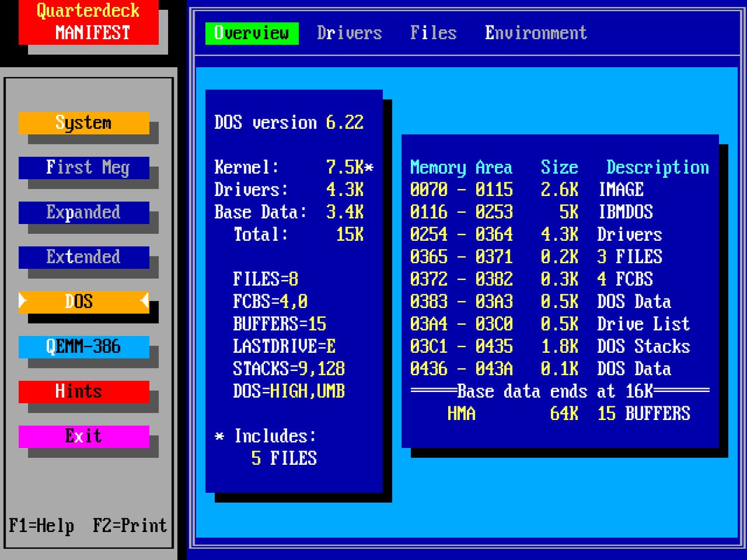Viewport: 747px width, 560px height.
Task: Click the Size column header
Action: pyautogui.click(x=560, y=167)
